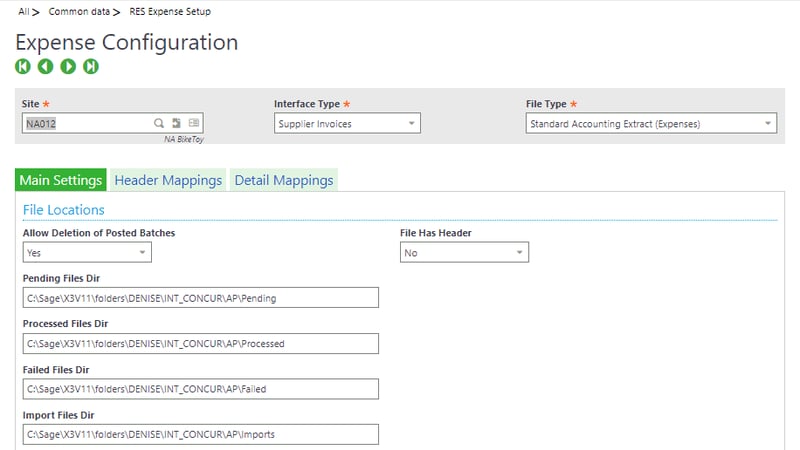Switch to the Header Mappings tab
The width and height of the screenshot is (800, 450).
(x=168, y=180)
